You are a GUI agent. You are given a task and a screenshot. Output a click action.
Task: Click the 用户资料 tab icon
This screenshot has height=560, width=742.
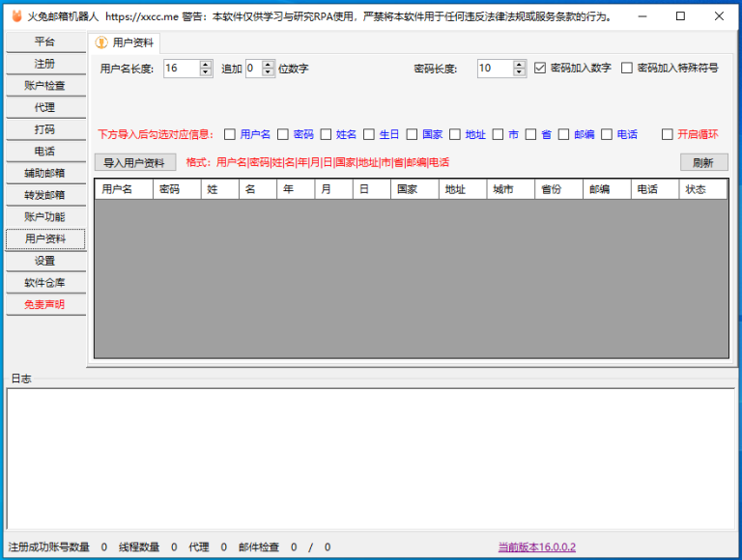[101, 42]
